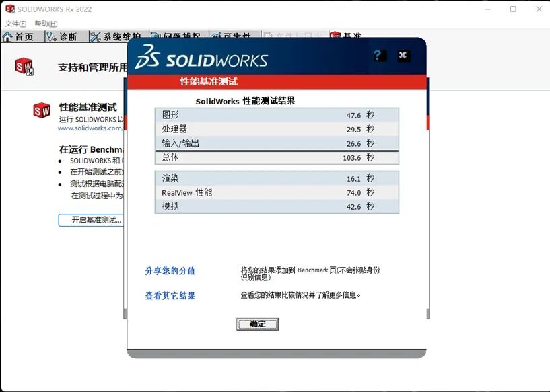
Task: Click the 性能基准测试 title in the red banner
Action: pos(209,81)
